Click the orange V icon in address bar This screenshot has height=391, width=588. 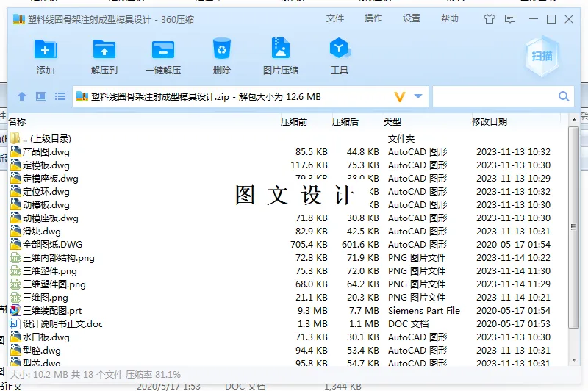tap(400, 97)
